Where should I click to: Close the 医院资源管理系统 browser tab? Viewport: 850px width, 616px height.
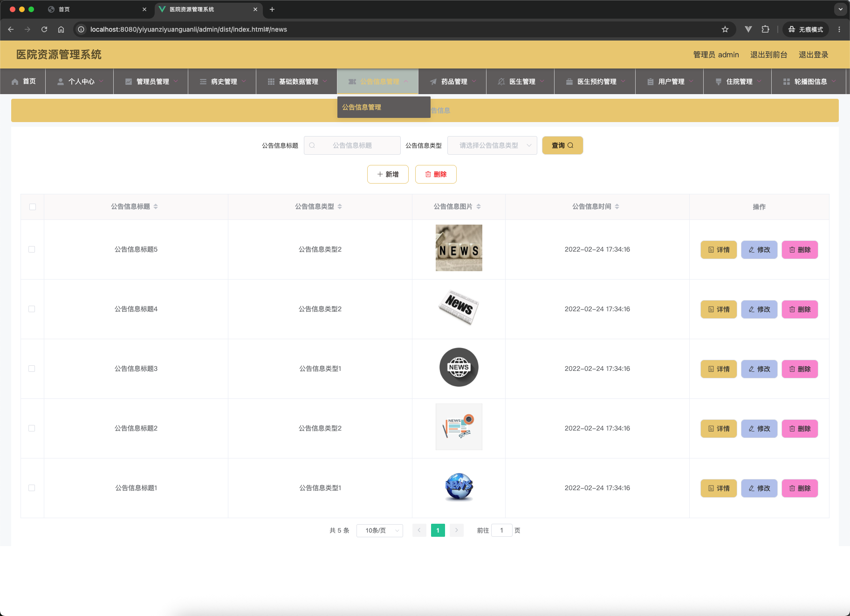[255, 9]
